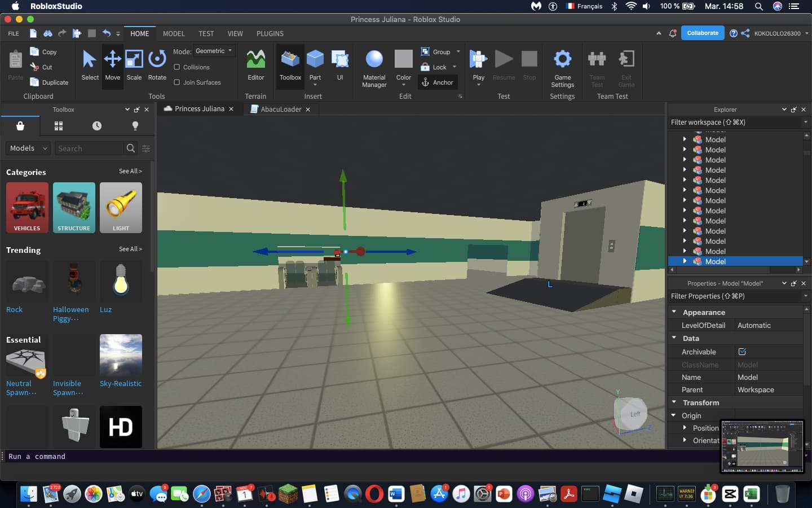Viewport: 812px width, 508px height.
Task: Open the Models category dropdown in Toolbox
Action: (x=28, y=148)
